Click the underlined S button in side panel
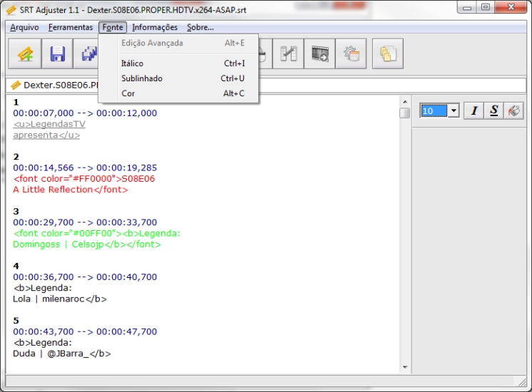This screenshot has height=392, width=532. [493, 110]
